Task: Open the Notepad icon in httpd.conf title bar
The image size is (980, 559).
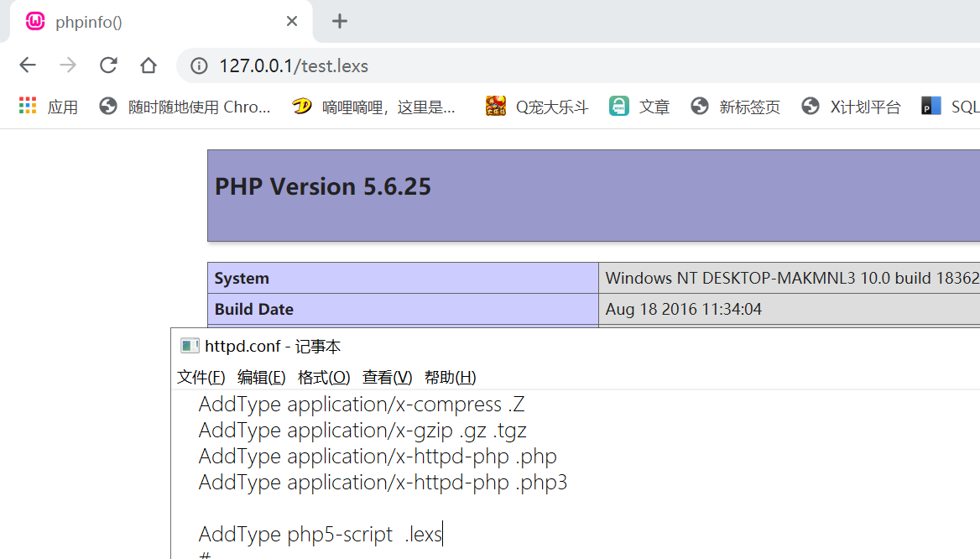Action: pos(190,345)
